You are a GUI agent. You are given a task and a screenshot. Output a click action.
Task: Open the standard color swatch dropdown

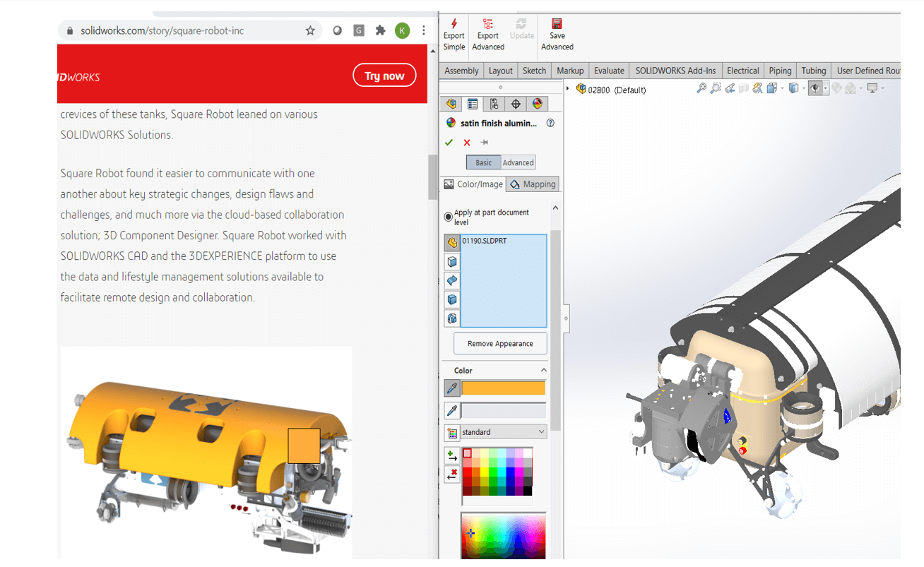504,432
